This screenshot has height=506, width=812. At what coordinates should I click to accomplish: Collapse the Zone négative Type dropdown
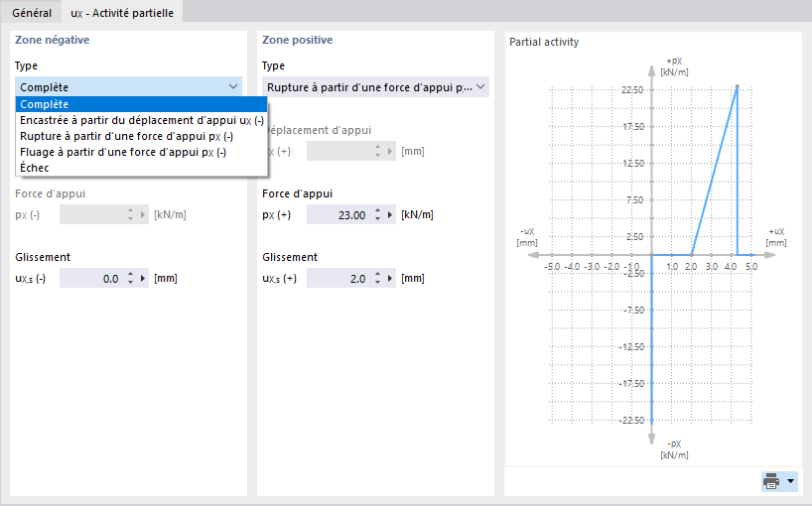[232, 87]
